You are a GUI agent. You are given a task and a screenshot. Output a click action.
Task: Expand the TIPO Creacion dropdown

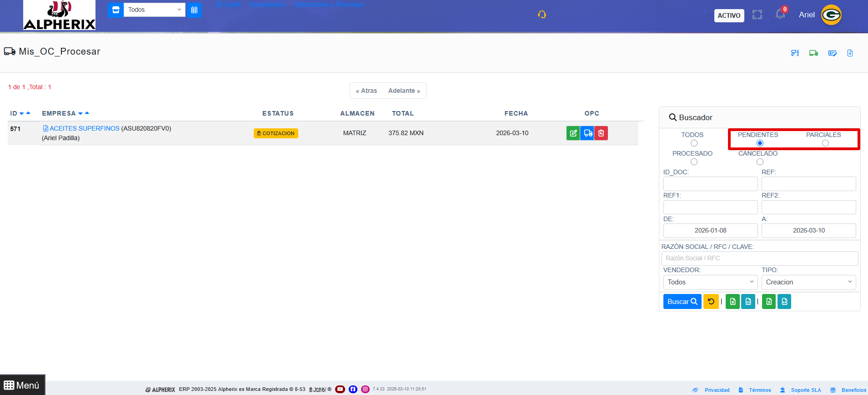[809, 282]
